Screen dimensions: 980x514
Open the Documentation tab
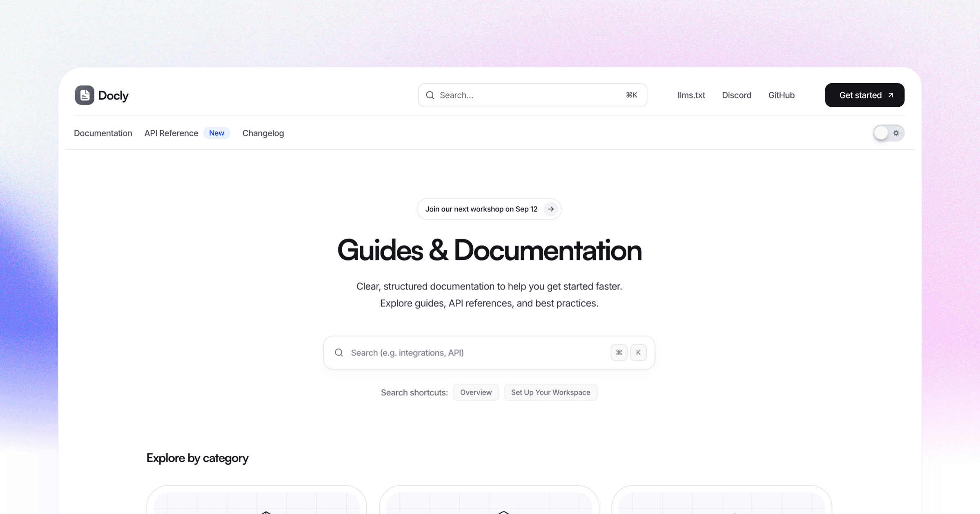click(x=103, y=133)
